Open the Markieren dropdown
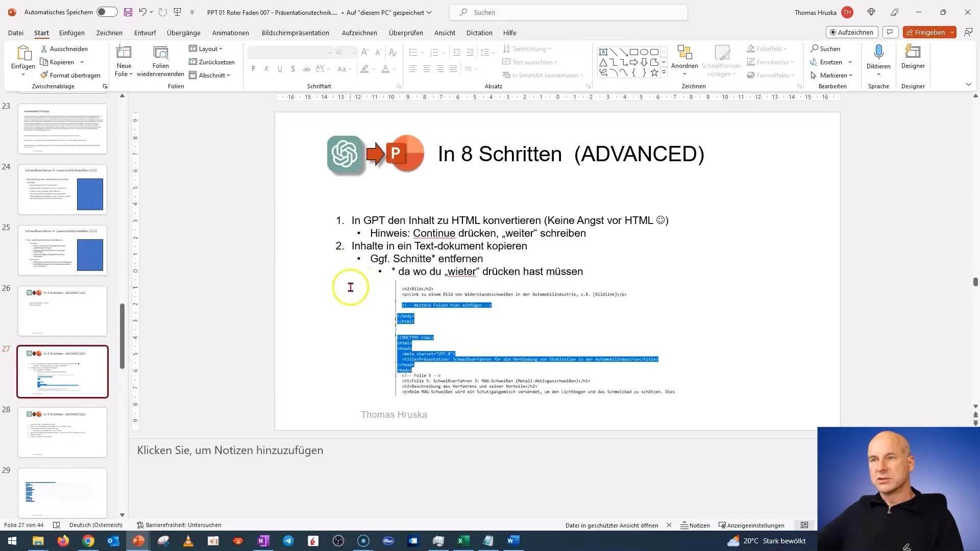The width and height of the screenshot is (980, 551). pyautogui.click(x=831, y=75)
